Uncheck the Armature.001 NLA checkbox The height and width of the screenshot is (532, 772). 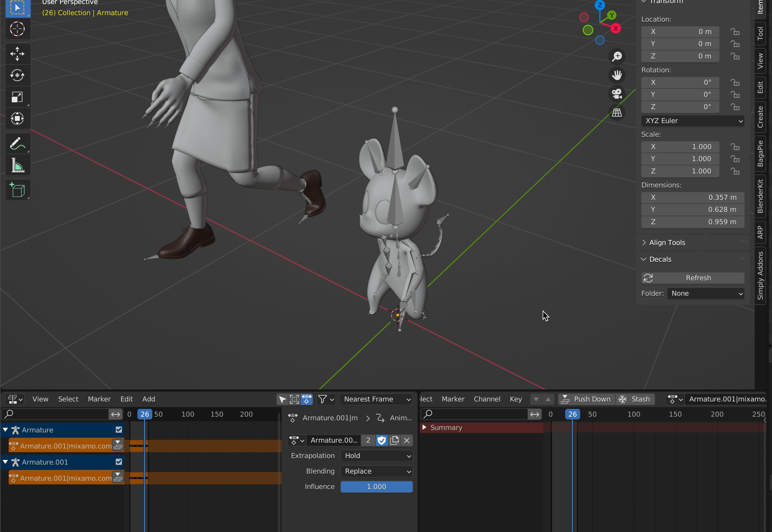pos(119,462)
